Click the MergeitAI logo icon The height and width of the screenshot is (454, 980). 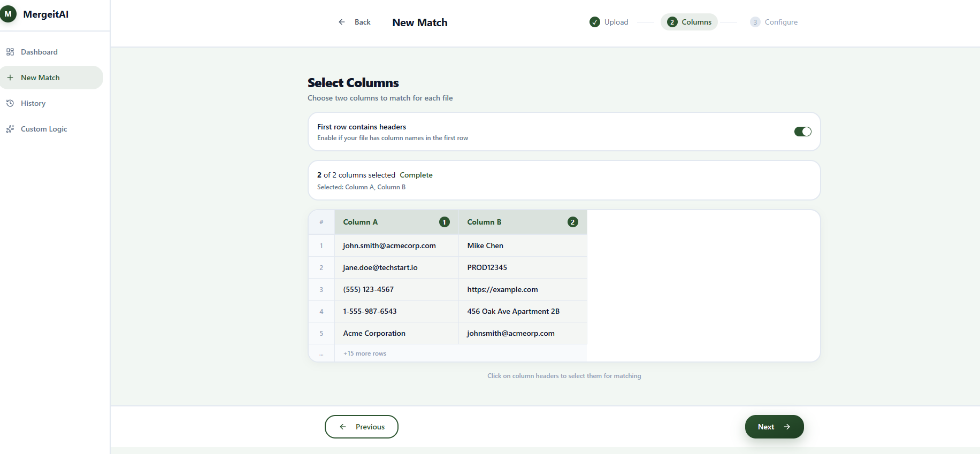(x=8, y=14)
